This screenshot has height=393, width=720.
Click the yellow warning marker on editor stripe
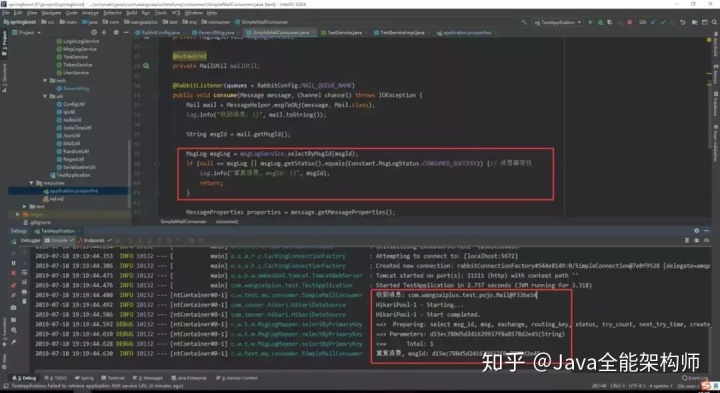click(x=709, y=39)
